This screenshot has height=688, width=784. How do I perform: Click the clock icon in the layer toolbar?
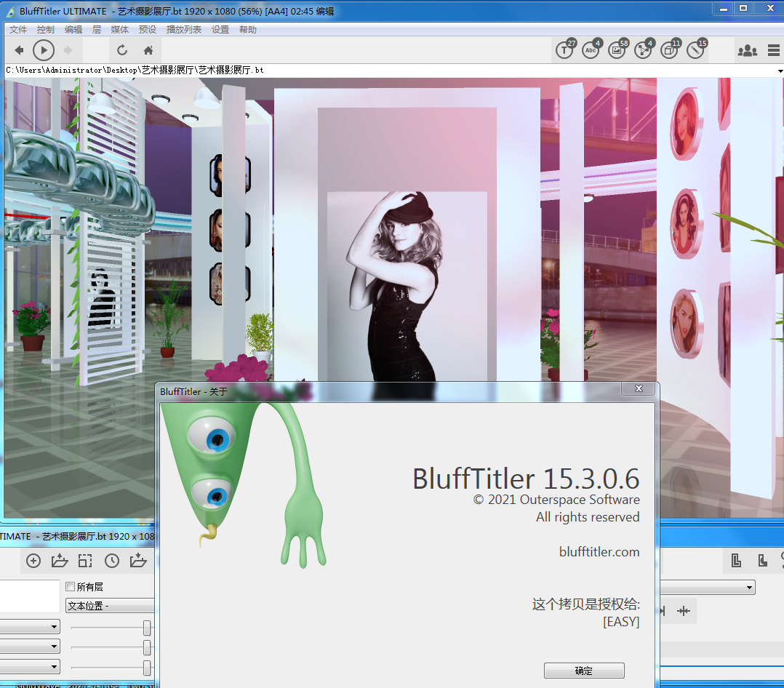tap(112, 561)
